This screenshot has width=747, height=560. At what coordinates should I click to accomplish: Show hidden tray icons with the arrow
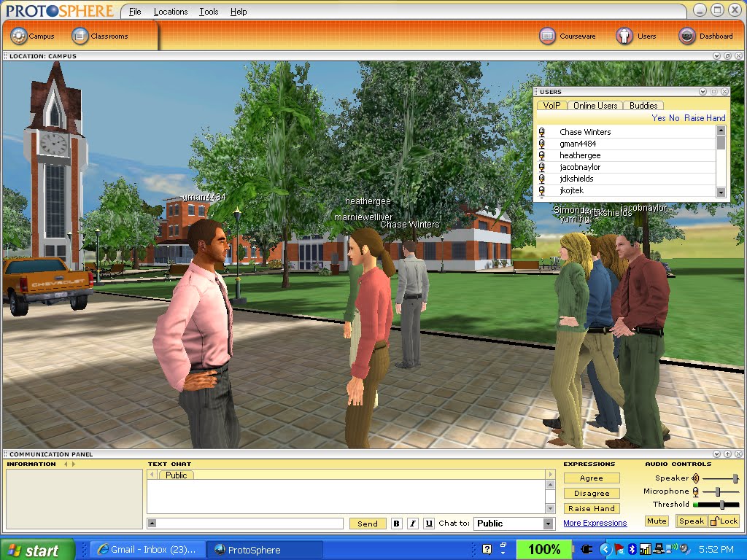click(605, 549)
